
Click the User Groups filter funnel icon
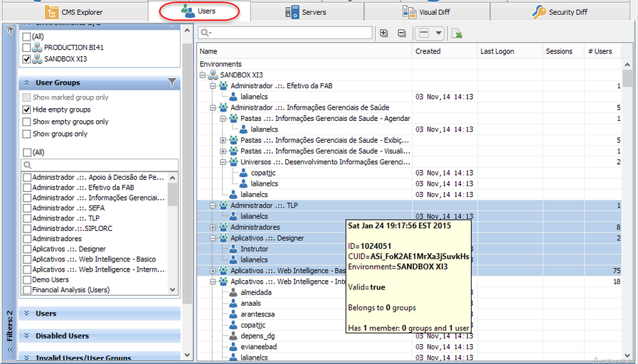(x=172, y=82)
